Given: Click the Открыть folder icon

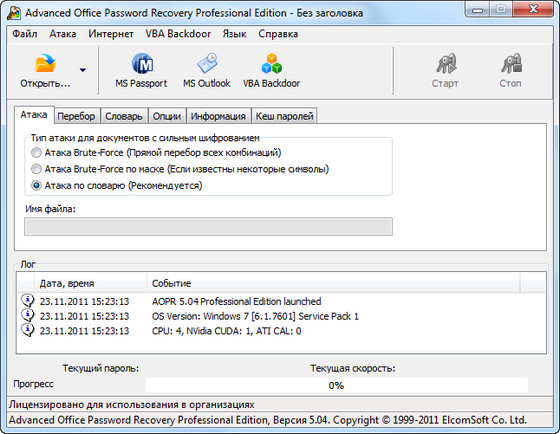Looking at the screenshot, I should 45,63.
